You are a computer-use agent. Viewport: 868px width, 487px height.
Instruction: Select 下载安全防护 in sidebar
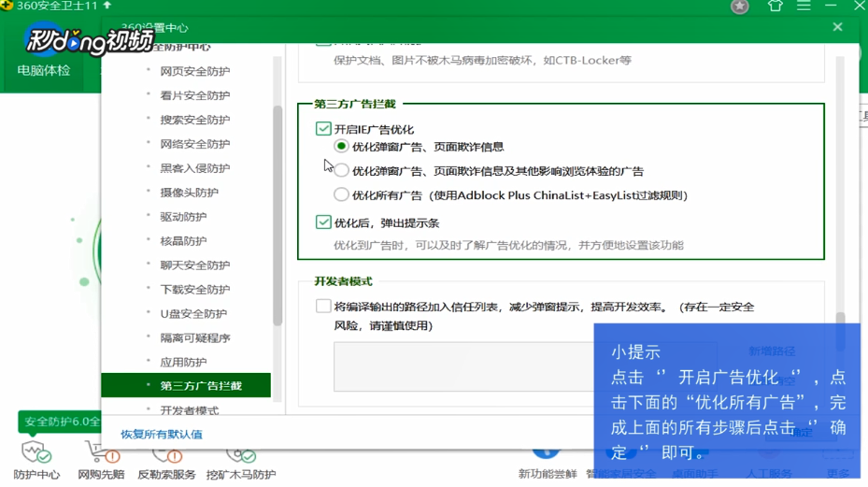pyautogui.click(x=195, y=289)
